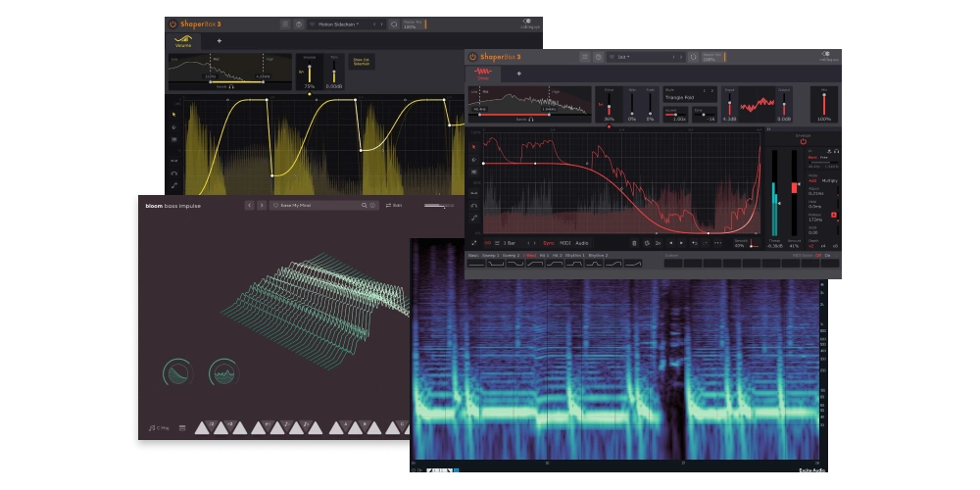Click the 2x double button

(x=659, y=243)
